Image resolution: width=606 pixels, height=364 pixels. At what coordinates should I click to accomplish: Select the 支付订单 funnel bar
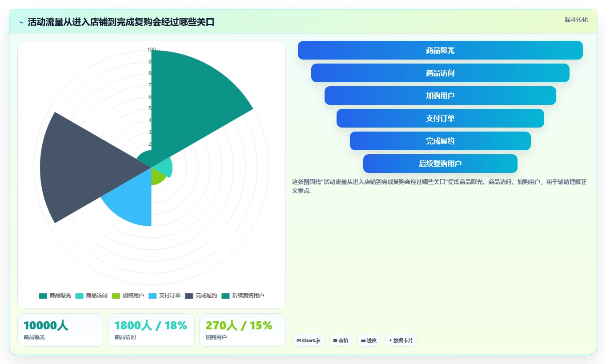click(440, 118)
